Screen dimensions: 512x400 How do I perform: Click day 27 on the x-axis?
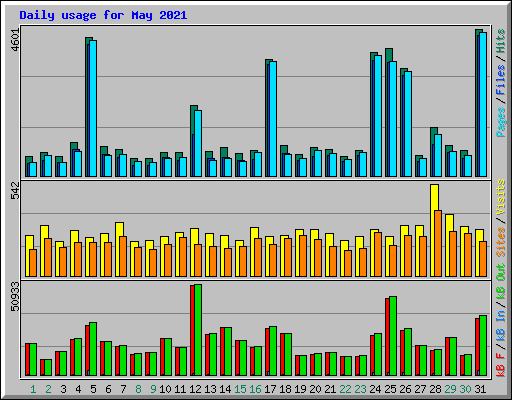420,389
